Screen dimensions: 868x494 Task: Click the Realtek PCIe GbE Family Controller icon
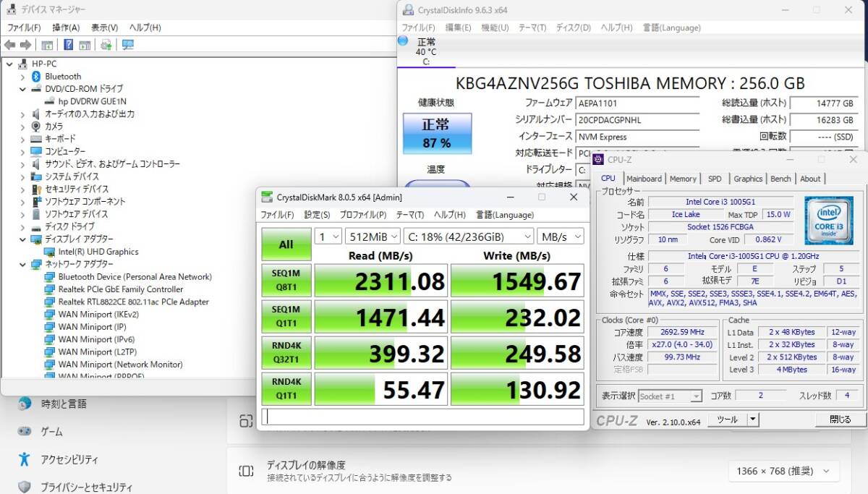(50, 289)
